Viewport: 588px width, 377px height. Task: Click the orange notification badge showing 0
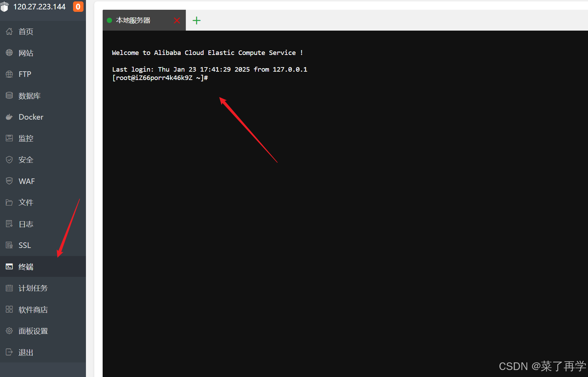78,7
